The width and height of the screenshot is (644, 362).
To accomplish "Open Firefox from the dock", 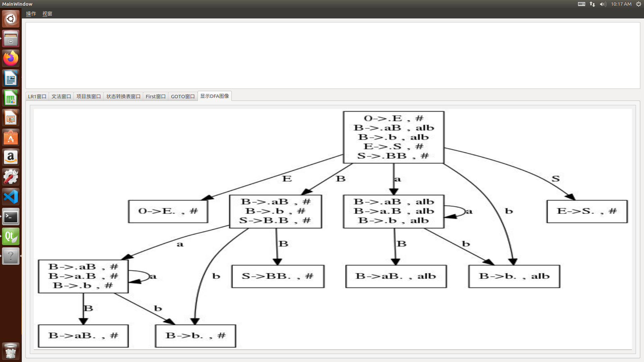I will 11,59.
